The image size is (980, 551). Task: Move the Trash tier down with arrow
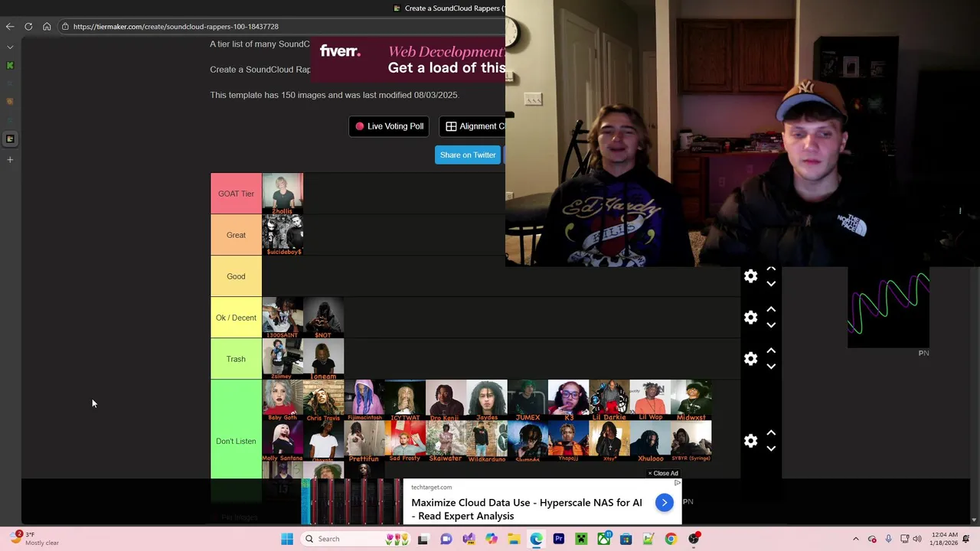coord(771,367)
